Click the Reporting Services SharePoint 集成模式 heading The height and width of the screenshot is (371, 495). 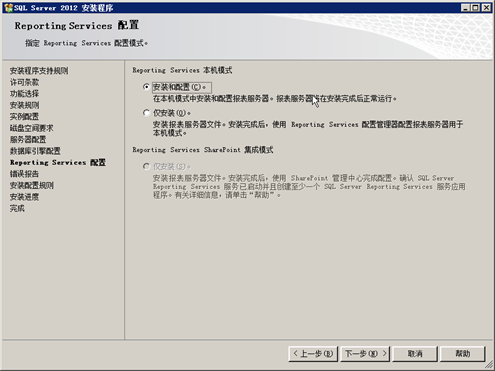[203, 150]
